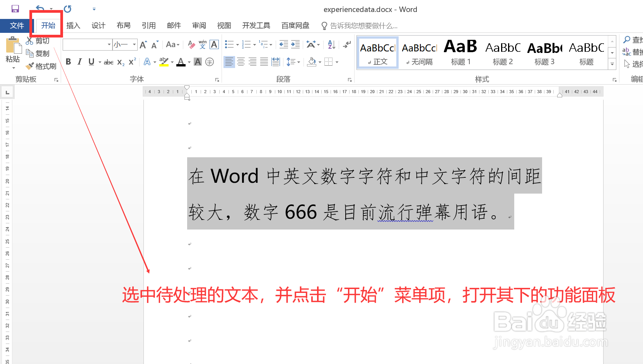Screen dimensions: 643x364
Task: Open the 剪贴板 pane launcher
Action: (56, 80)
